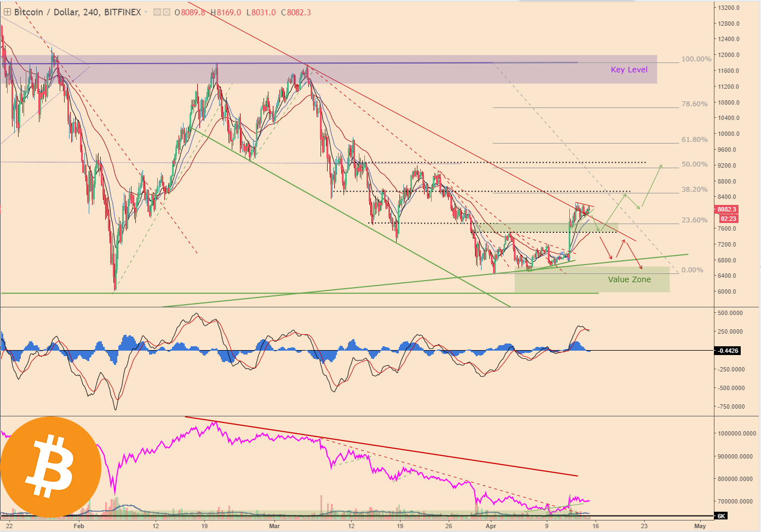761x532 pixels.
Task: Click the -750.0000 oscillator axis label
Action: (x=731, y=407)
